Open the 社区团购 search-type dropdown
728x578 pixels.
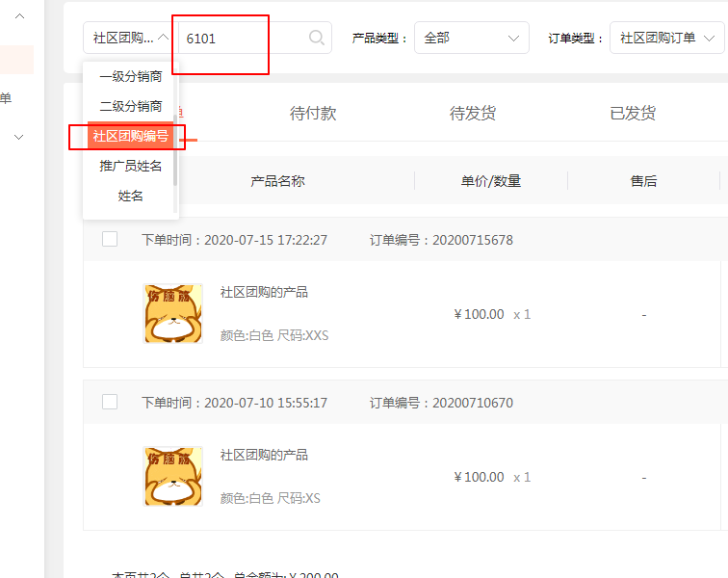130,38
